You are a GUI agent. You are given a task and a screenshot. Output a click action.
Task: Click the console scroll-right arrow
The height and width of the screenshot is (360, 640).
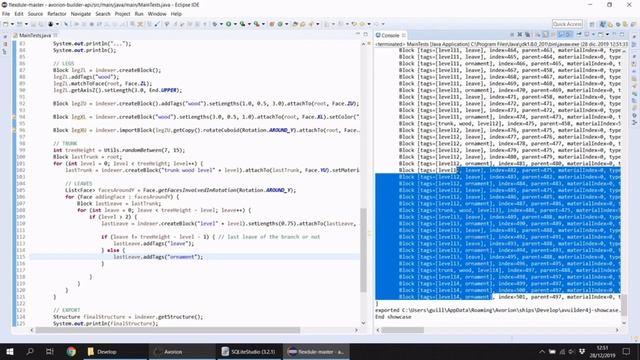[x=617, y=330]
